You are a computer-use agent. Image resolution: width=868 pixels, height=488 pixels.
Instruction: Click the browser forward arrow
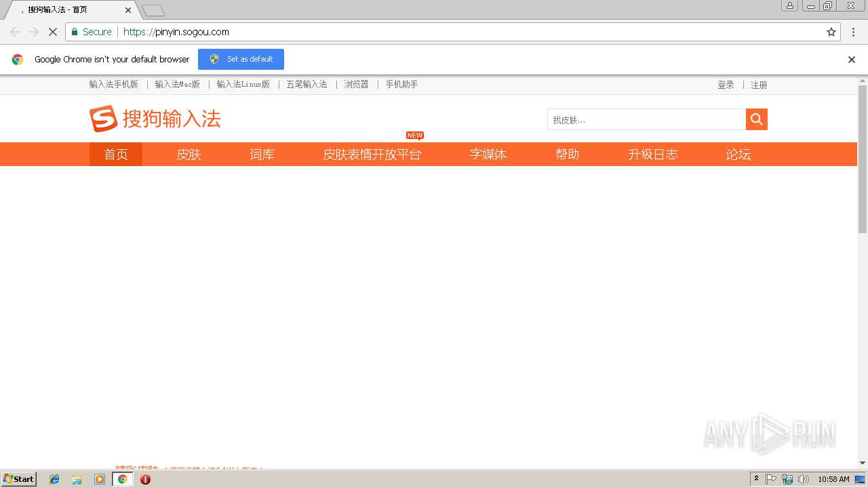[x=34, y=32]
